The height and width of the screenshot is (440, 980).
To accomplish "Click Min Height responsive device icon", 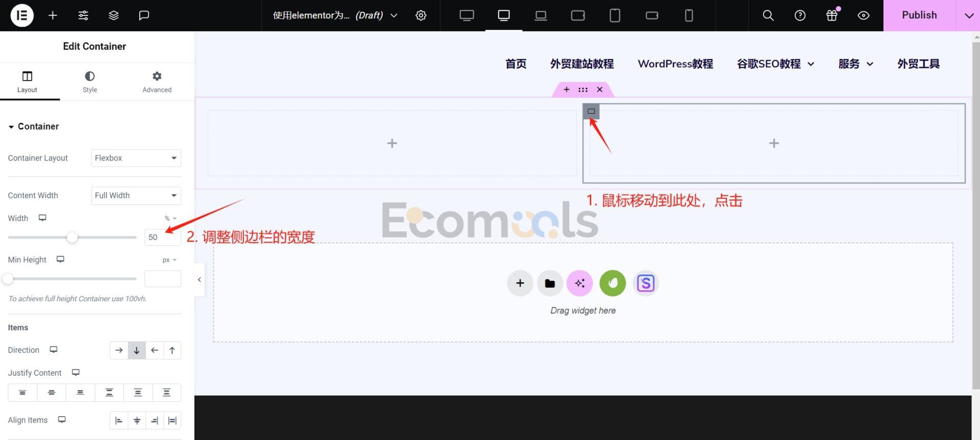I will pos(60,259).
